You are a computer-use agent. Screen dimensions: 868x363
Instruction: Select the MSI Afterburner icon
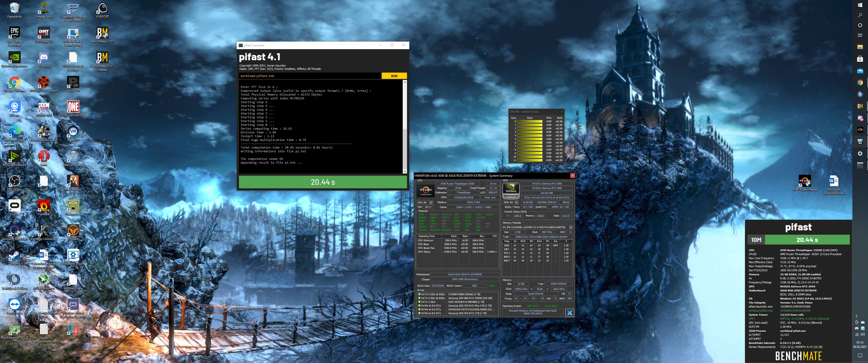(44, 282)
